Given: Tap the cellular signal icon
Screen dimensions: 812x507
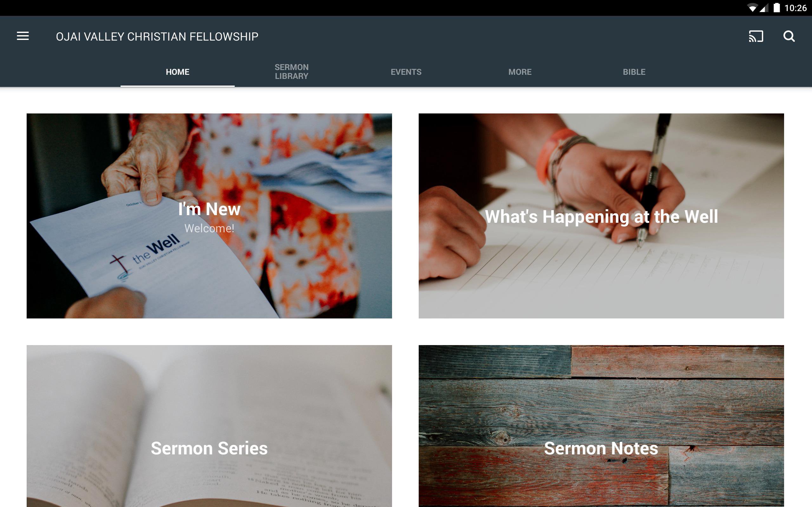Looking at the screenshot, I should tap(764, 8).
